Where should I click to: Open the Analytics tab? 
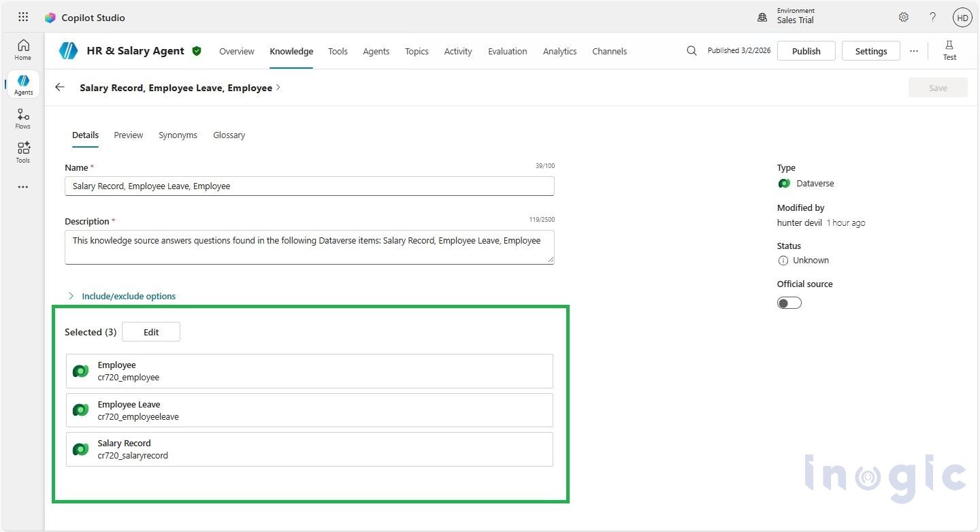pos(559,51)
